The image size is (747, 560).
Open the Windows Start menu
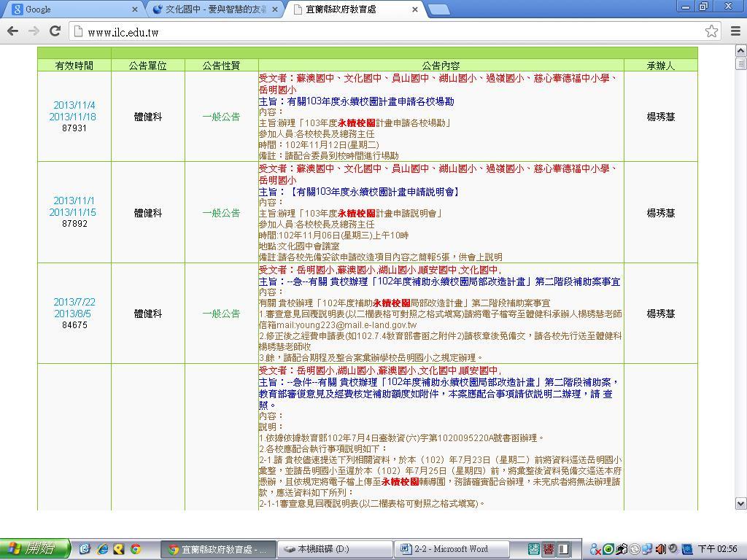click(x=35, y=549)
